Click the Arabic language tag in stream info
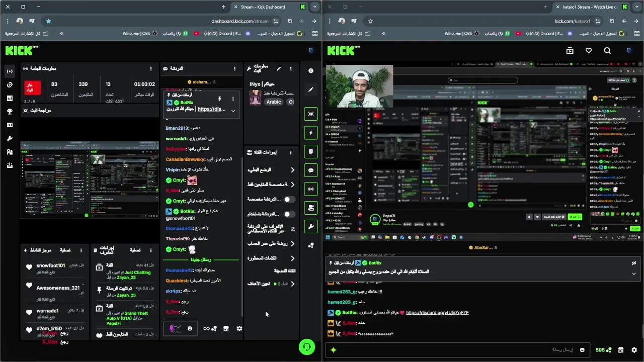This screenshot has height=362, width=644. tap(274, 102)
